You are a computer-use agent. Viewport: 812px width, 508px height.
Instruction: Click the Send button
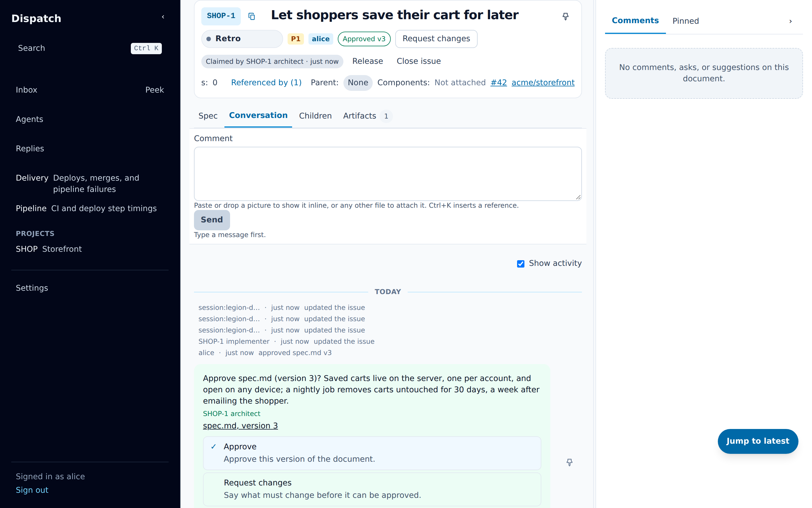(x=212, y=220)
